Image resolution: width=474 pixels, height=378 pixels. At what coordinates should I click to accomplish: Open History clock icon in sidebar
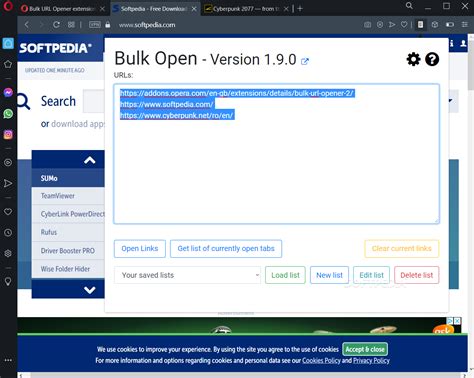[8, 233]
